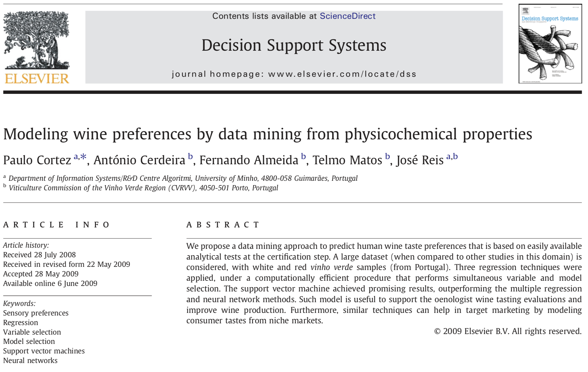Click the article title heading
This screenshot has height=372, width=588.
coord(267,134)
